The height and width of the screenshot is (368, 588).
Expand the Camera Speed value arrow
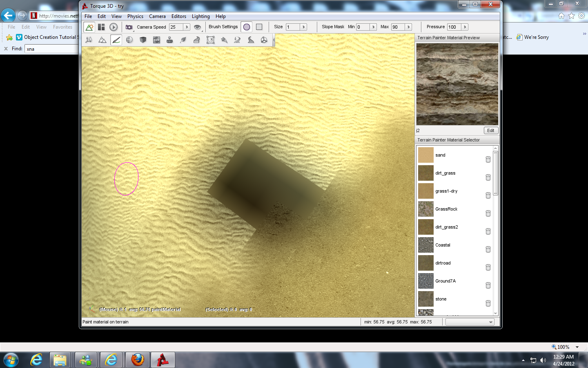(x=187, y=27)
